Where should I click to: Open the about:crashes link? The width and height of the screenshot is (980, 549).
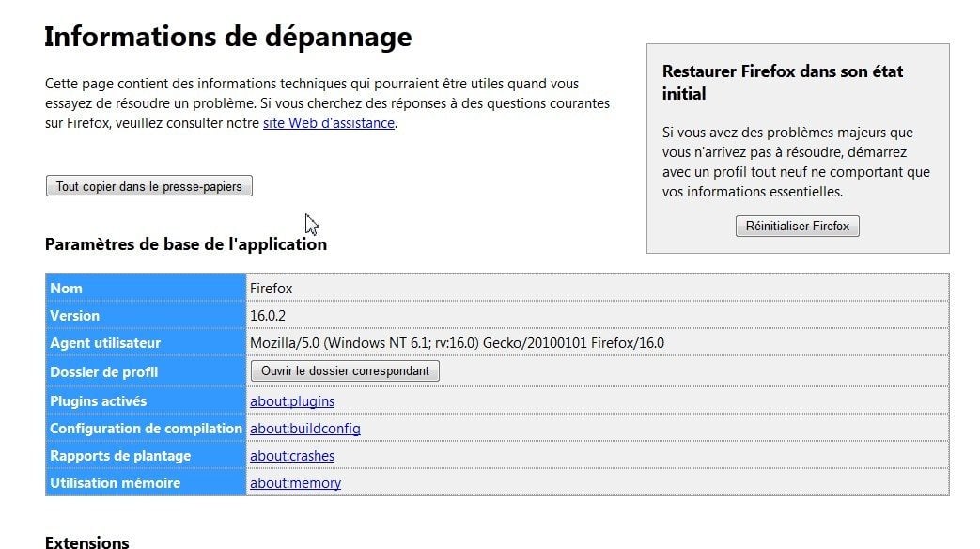[292, 456]
